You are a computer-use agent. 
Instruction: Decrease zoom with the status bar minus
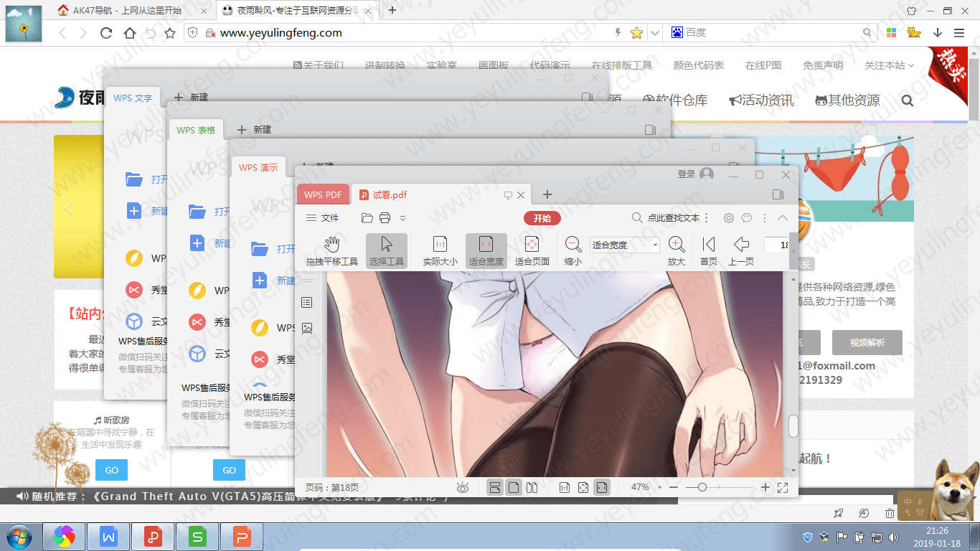click(673, 488)
